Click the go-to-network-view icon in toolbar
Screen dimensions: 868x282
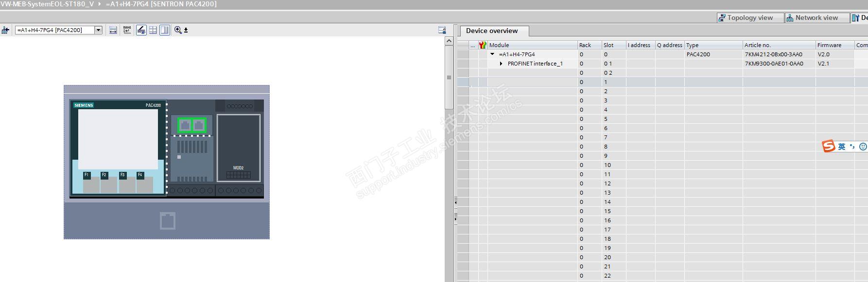click(5, 30)
